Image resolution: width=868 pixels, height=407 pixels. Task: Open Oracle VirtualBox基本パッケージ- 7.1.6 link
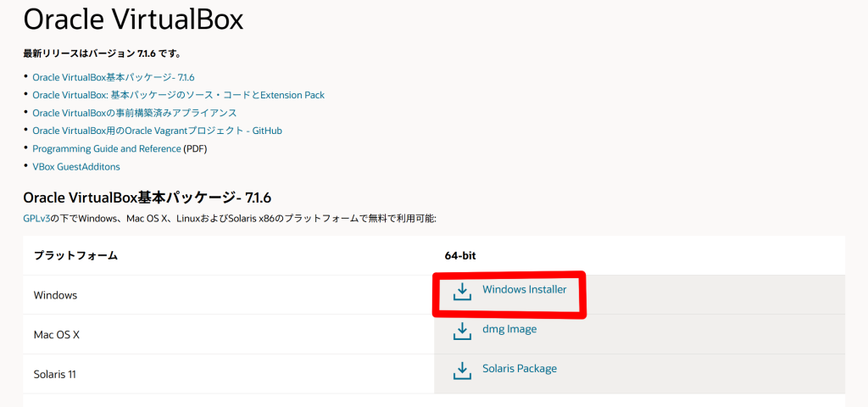(x=114, y=77)
